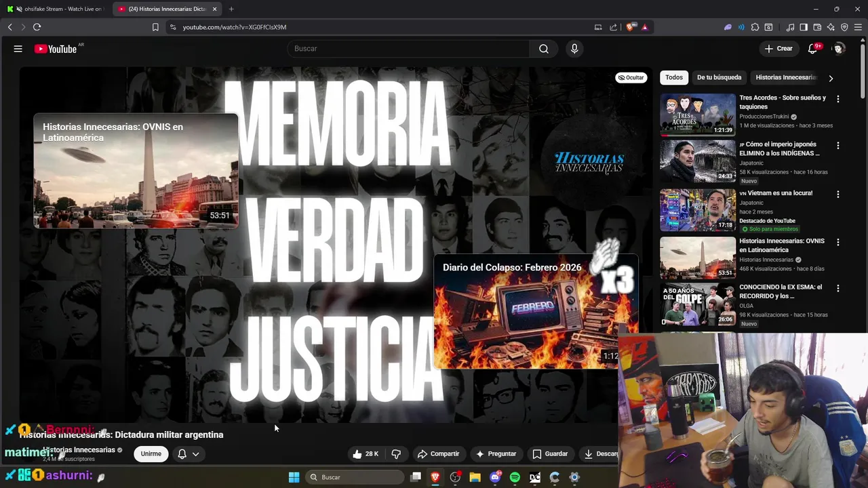The image size is (868, 488).
Task: Open the YouTube notifications bell
Action: 813,49
